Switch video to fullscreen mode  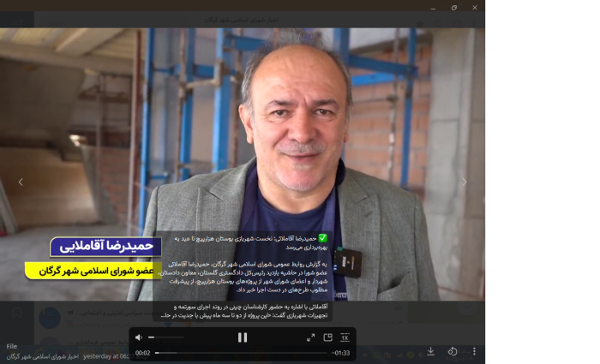pyautogui.click(x=310, y=337)
